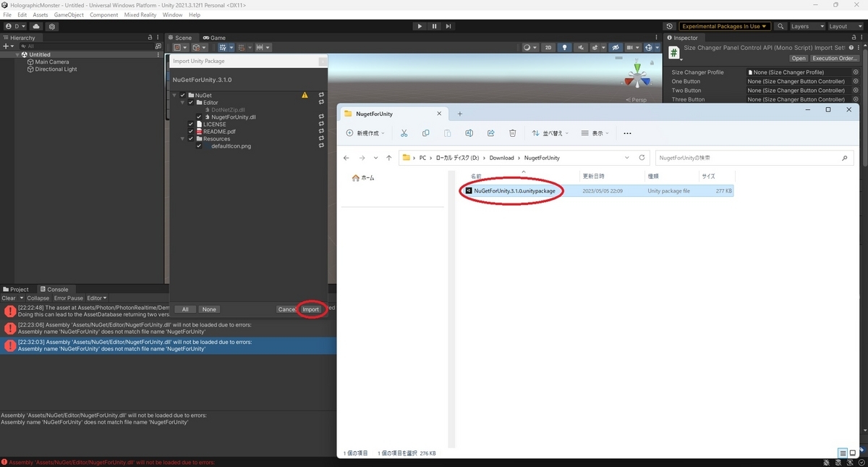This screenshot has height=467, width=868.
Task: Click the warning icon on NuGet row
Action: pos(305,95)
